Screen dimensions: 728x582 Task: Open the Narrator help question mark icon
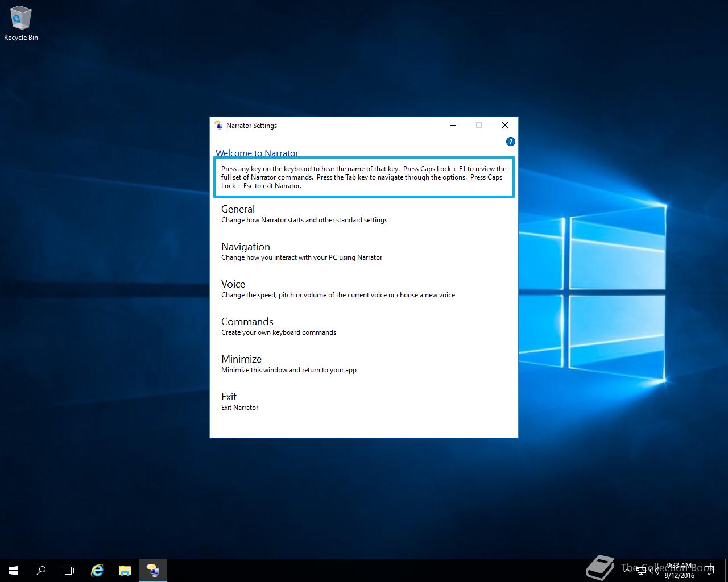click(510, 142)
